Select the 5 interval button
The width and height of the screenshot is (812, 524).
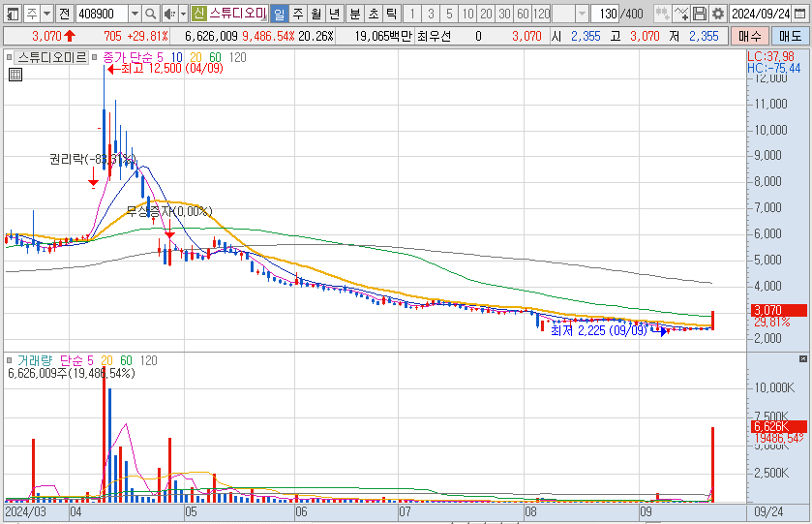(449, 14)
